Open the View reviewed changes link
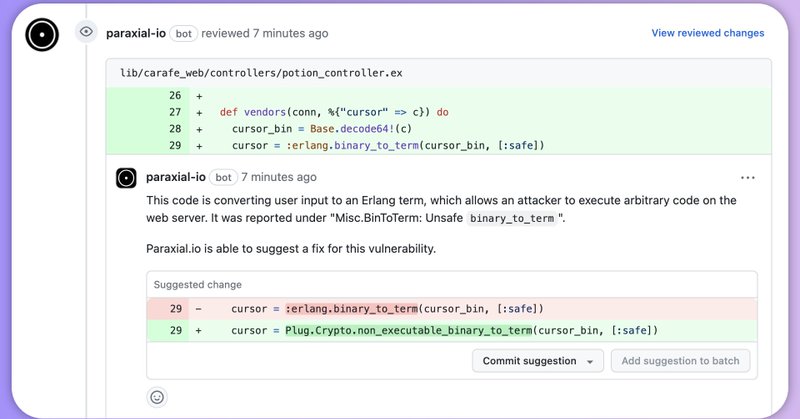800x419 pixels. point(708,33)
